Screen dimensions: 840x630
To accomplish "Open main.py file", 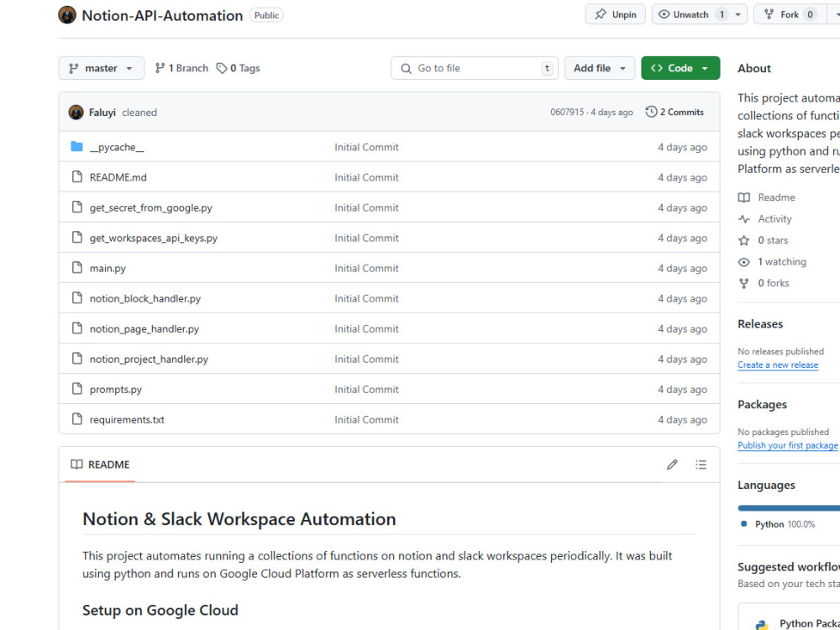I will pyautogui.click(x=108, y=269).
